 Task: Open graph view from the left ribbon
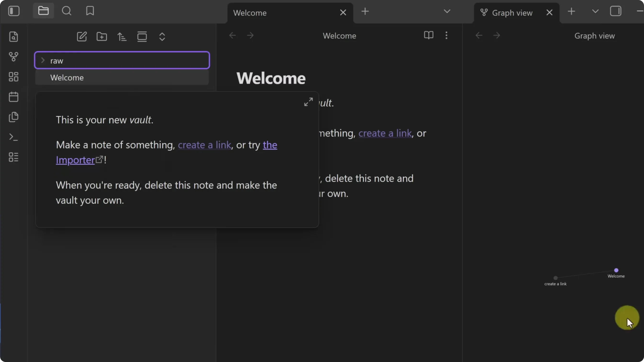click(13, 57)
